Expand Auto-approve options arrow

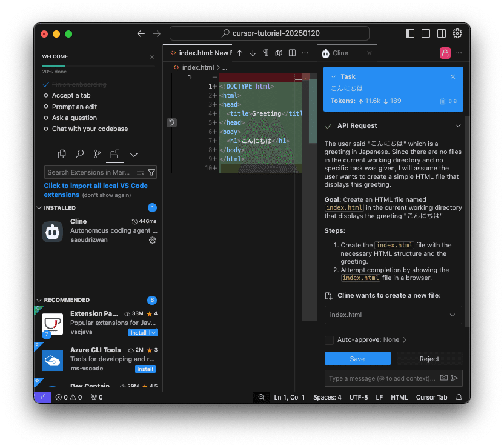pos(405,340)
